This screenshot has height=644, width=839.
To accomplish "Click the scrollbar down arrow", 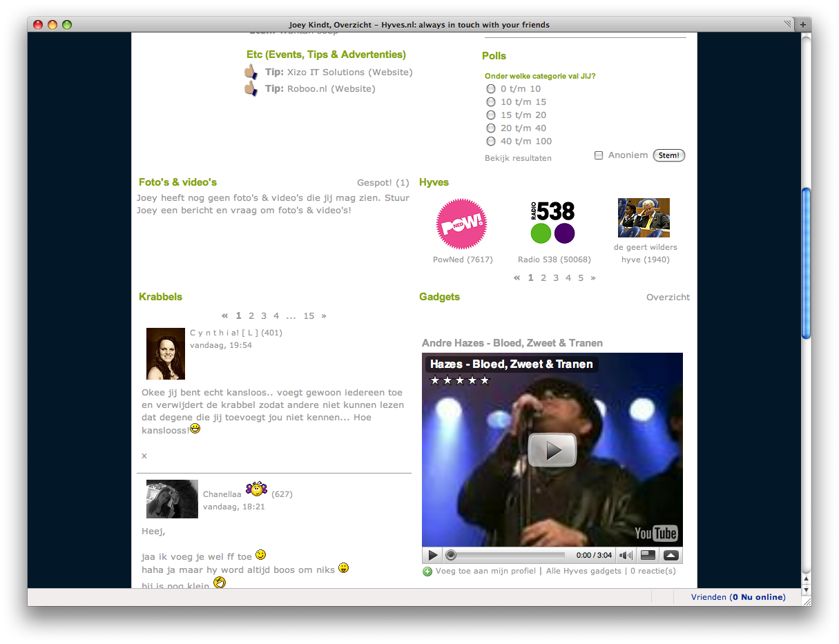I will click(x=806, y=591).
